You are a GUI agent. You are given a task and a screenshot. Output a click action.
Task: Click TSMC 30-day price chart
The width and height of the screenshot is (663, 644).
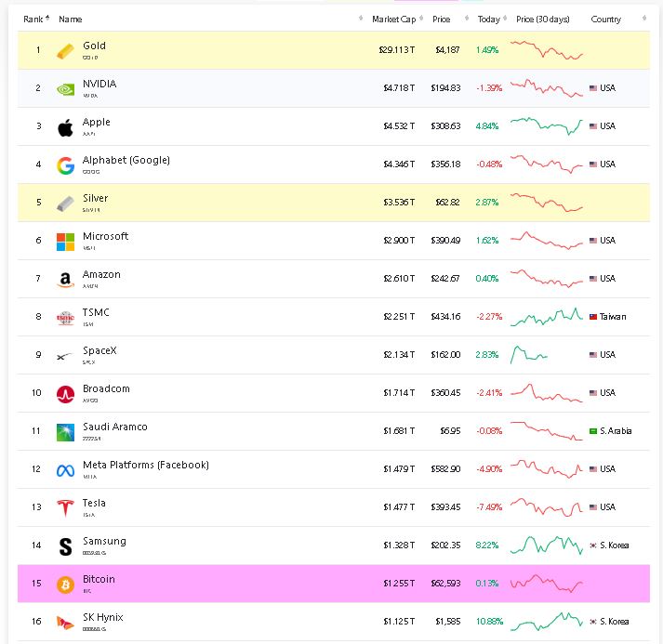(x=547, y=317)
